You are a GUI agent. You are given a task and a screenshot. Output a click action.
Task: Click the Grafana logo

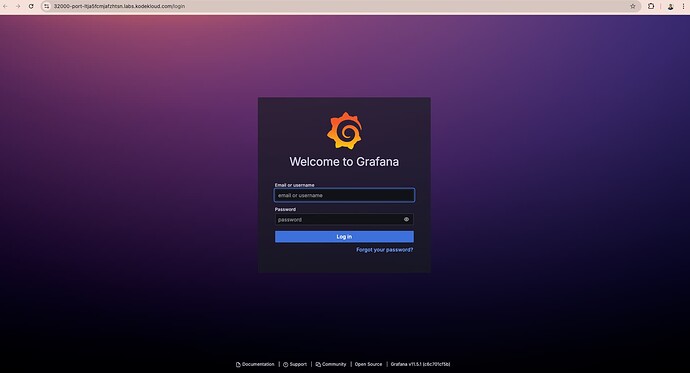[345, 131]
